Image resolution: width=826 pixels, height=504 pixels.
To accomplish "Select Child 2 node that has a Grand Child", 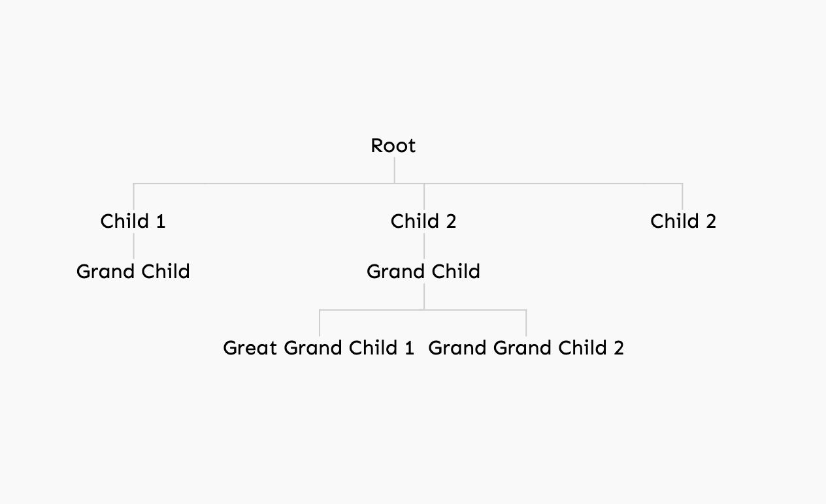I will point(423,221).
